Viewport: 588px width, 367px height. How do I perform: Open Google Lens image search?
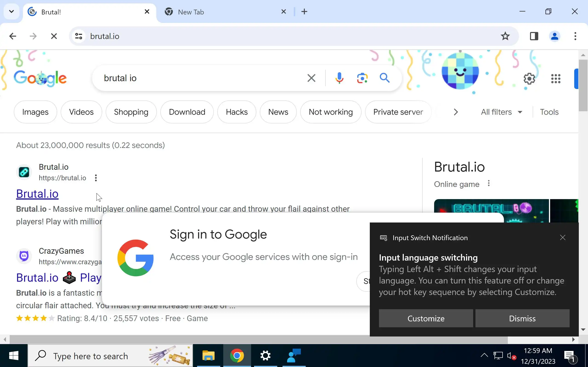pos(362,78)
